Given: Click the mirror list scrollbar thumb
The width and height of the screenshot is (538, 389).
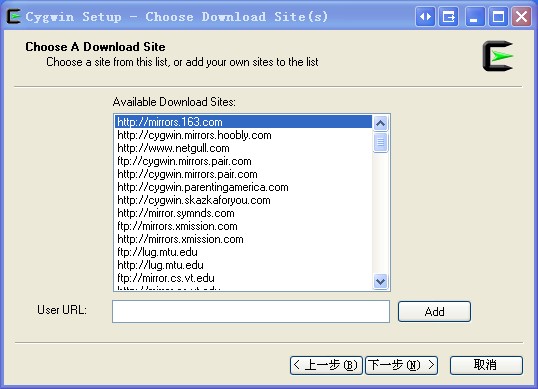Looking at the screenshot, I should click(380, 142).
